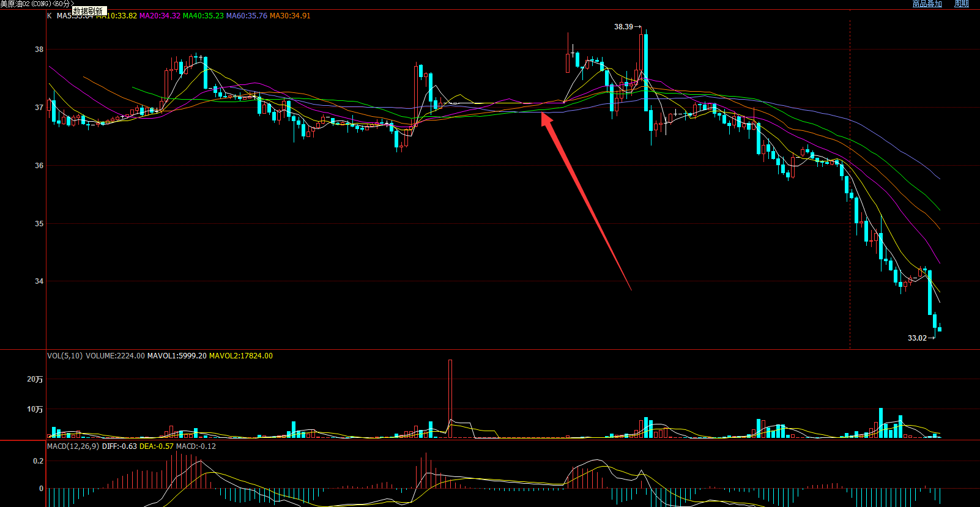Open the 周期 period selector link
The height and width of the screenshot is (507, 980).
[961, 4]
